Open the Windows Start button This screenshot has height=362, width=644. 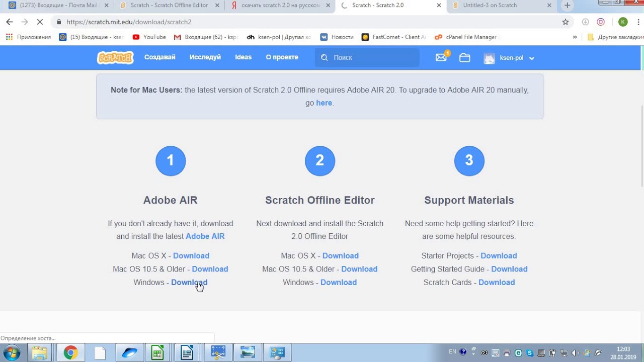(x=12, y=353)
